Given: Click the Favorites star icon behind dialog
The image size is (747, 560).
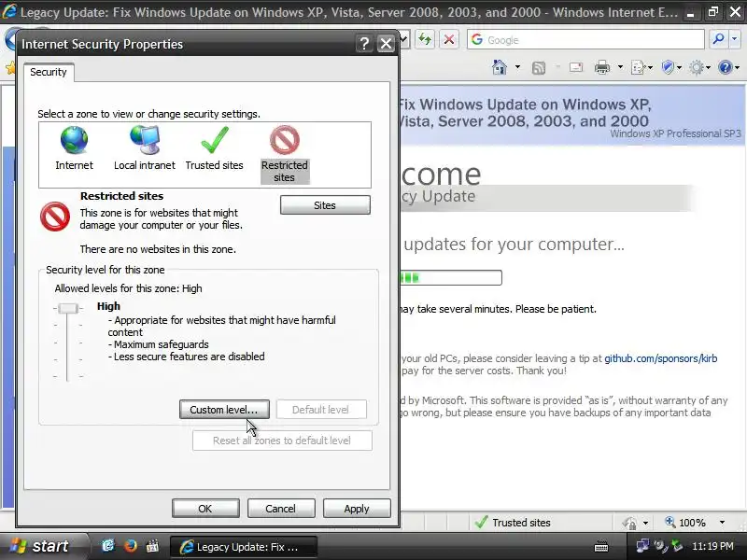Looking at the screenshot, I should pos(9,67).
